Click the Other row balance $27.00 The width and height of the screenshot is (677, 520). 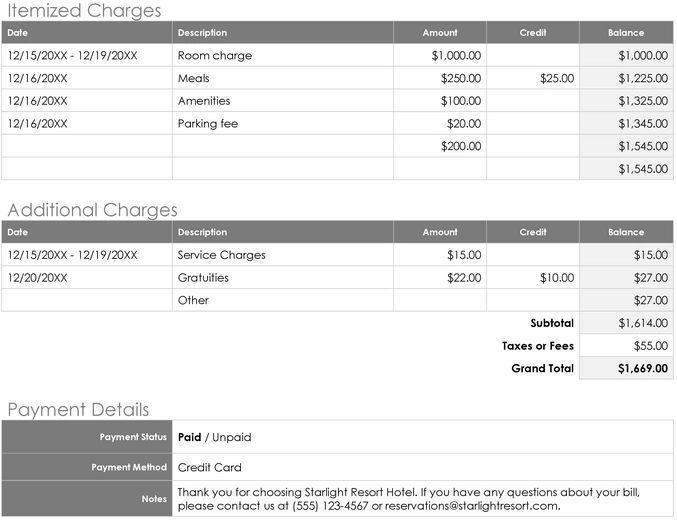[x=651, y=300]
